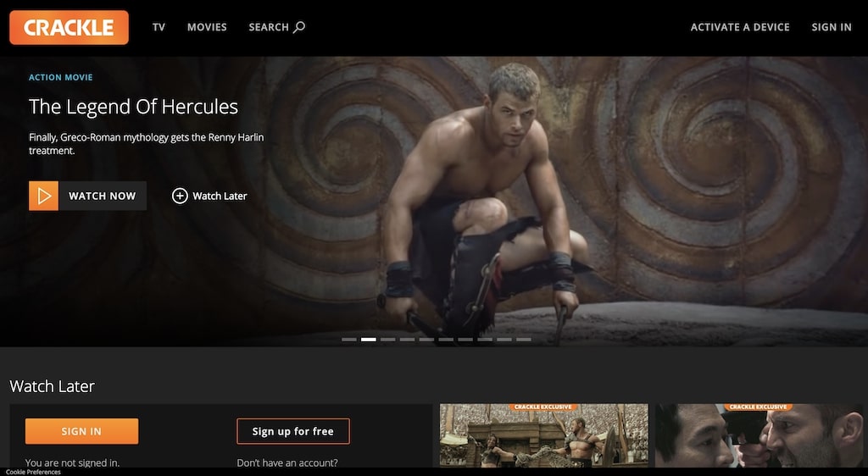The width and height of the screenshot is (868, 476).
Task: Click the plus circle Watch Later icon
Action: [180, 196]
